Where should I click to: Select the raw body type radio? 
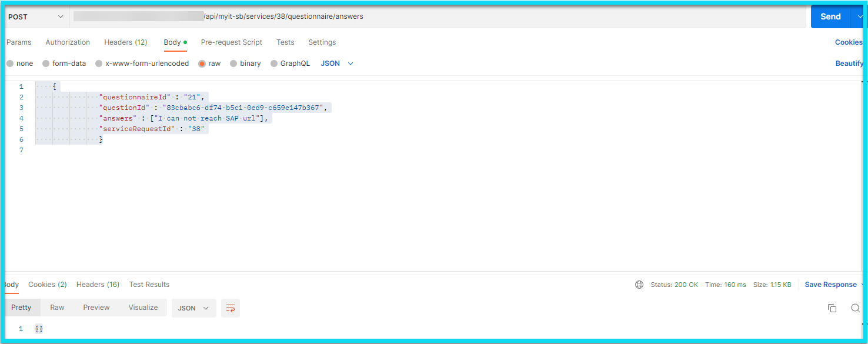(x=202, y=64)
